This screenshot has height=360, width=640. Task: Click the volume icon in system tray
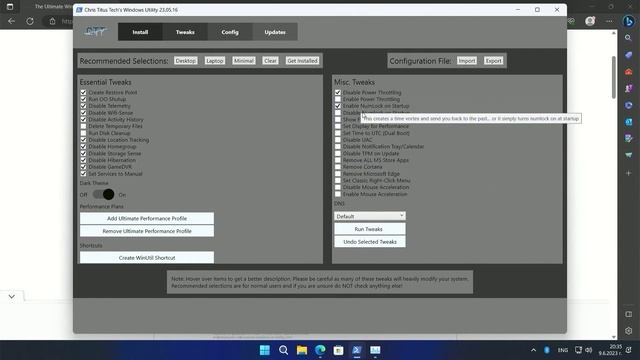point(589,350)
